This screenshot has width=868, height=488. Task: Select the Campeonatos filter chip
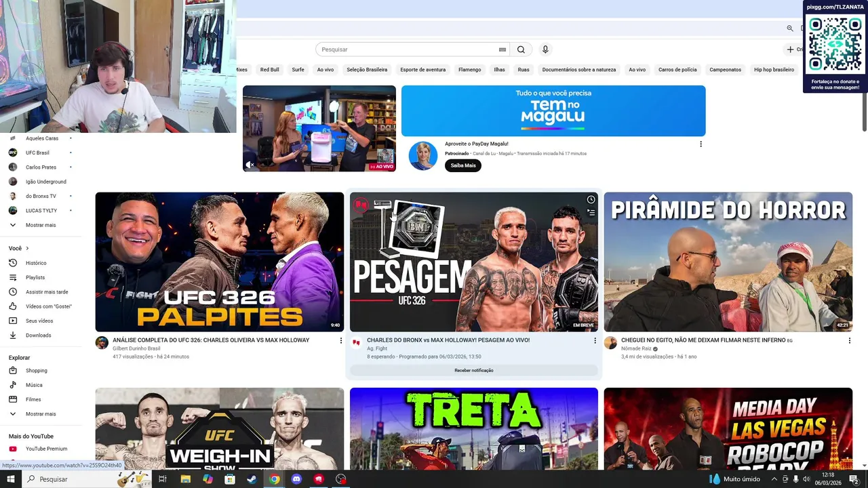click(726, 70)
